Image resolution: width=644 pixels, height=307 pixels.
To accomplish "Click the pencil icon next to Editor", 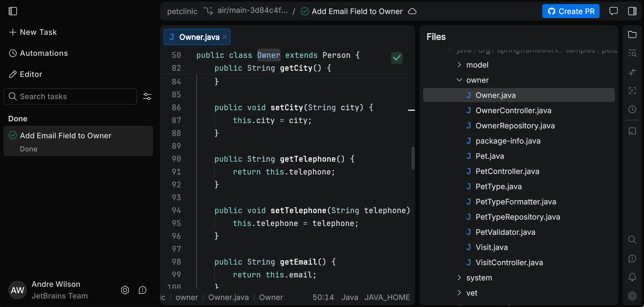I will click(x=13, y=74).
